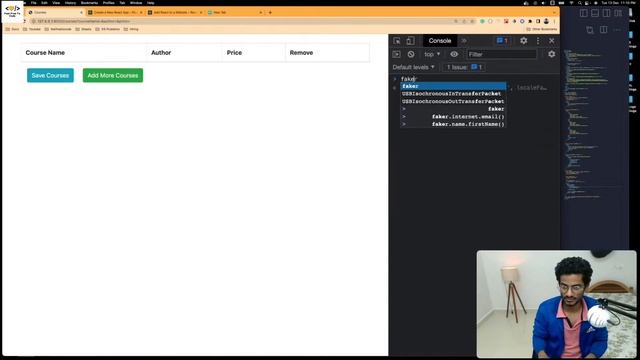This screenshot has width=640, height=360.
Task: Pick faker.internet.email() history suggestion
Action: pyautogui.click(x=453, y=117)
